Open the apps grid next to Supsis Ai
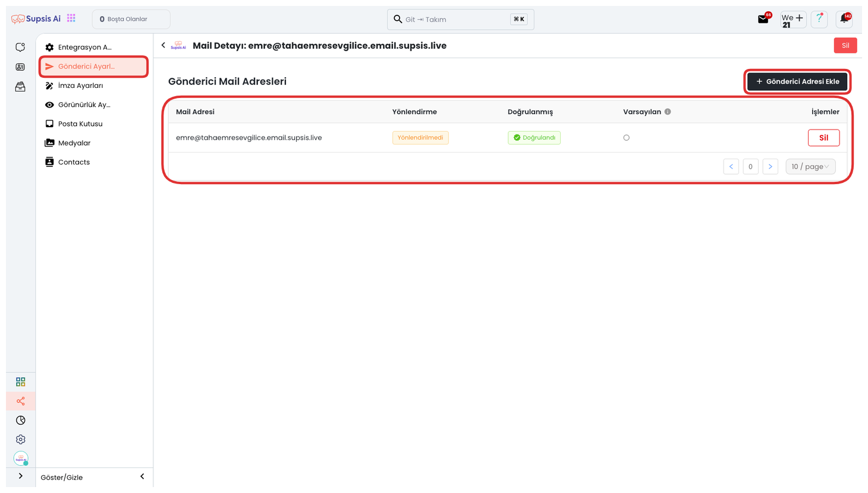The width and height of the screenshot is (868, 493). point(71,18)
